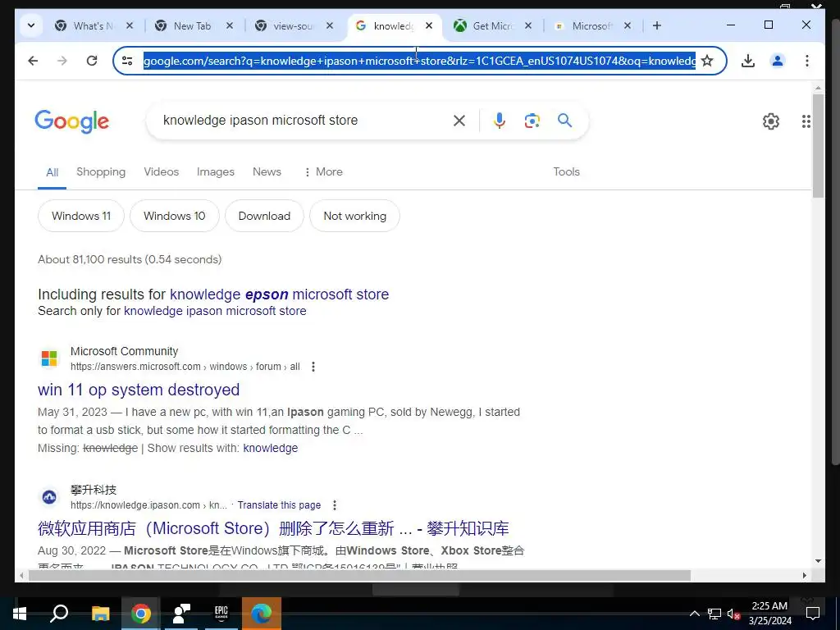The height and width of the screenshot is (630, 840).
Task: Click the Microsoft Community favicon
Action: pos(49,358)
